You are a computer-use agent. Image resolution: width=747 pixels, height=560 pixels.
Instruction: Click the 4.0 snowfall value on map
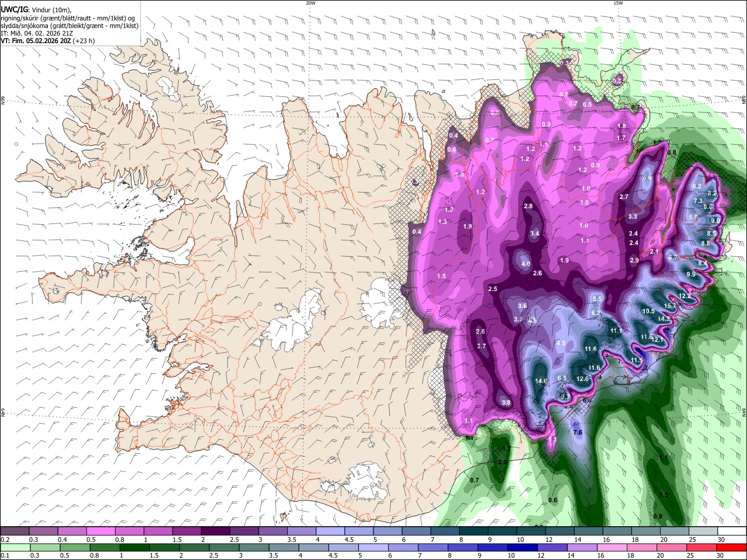(526, 264)
